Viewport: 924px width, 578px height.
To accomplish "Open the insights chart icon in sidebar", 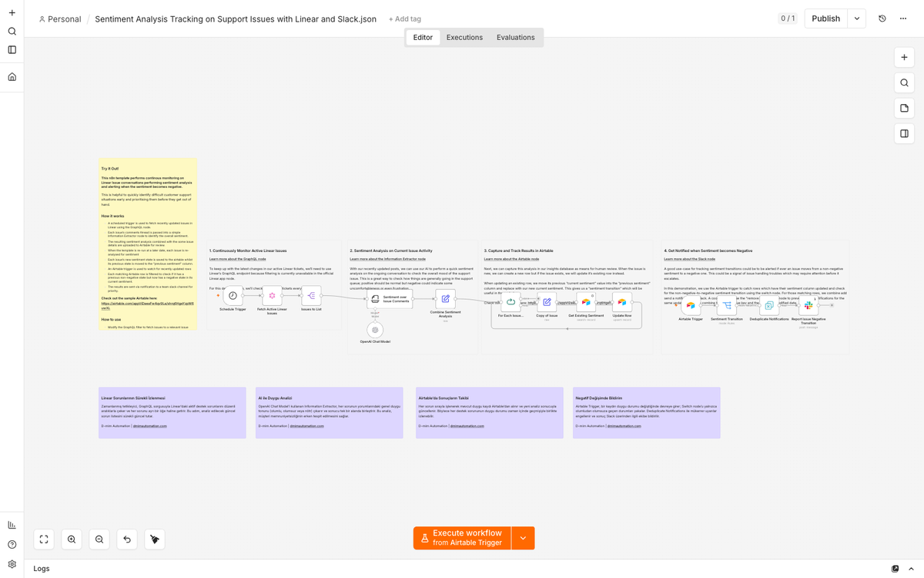I will point(12,525).
